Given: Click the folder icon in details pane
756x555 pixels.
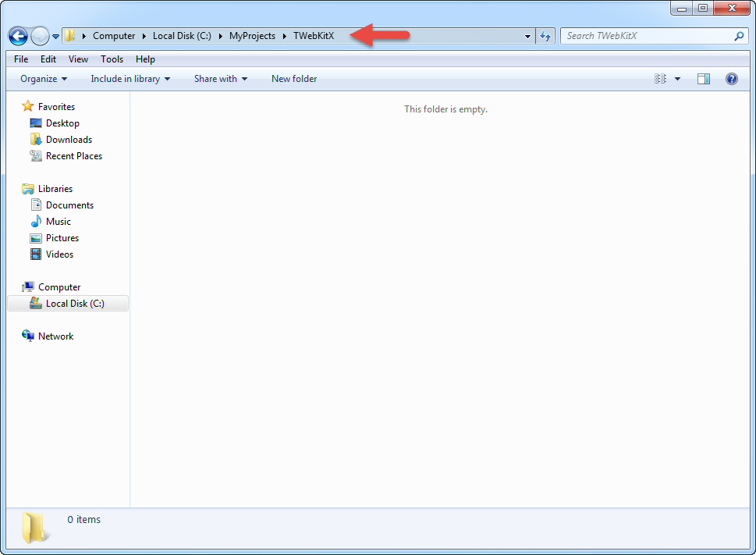Looking at the screenshot, I should [34, 528].
